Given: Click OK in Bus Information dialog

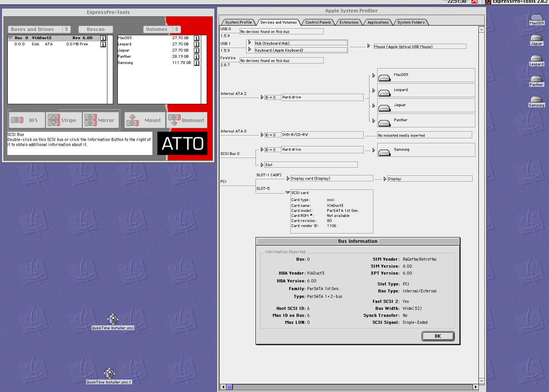Looking at the screenshot, I should point(438,336).
